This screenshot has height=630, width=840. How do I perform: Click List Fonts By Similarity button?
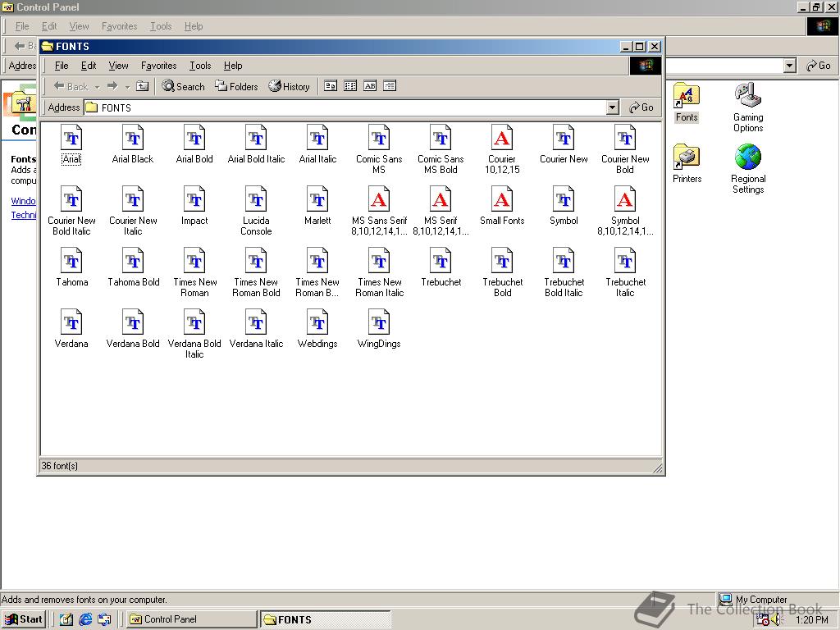tap(370, 85)
